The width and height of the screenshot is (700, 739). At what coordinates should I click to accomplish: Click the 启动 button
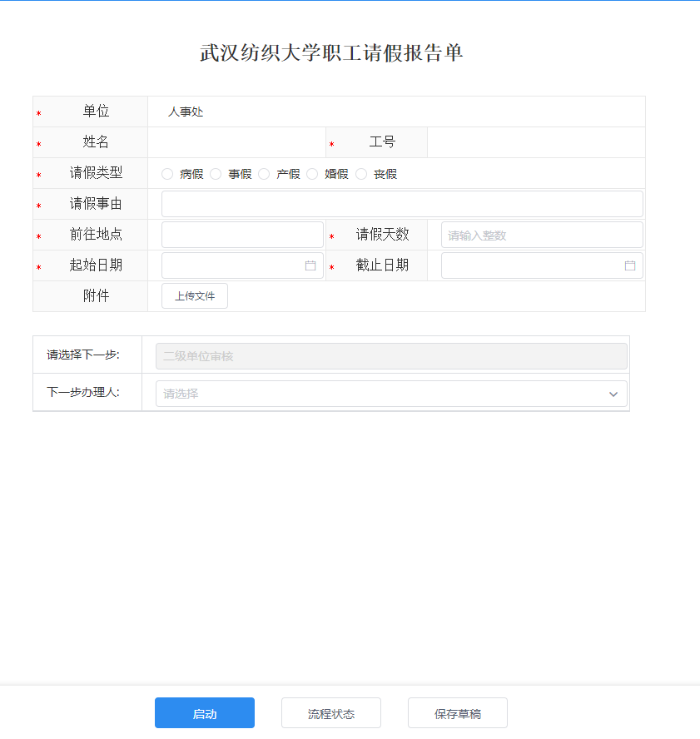click(x=205, y=712)
